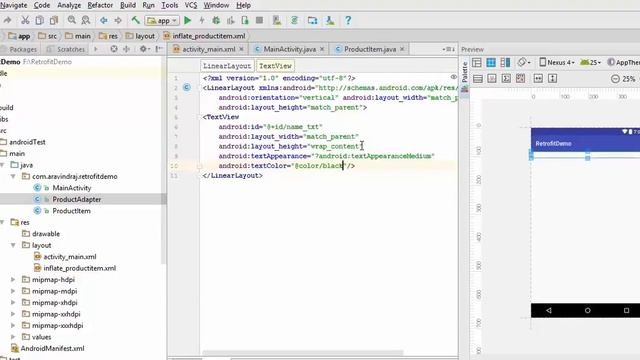Click the Paste icon in toolbar
640x360 pixels.
[x=54, y=20]
